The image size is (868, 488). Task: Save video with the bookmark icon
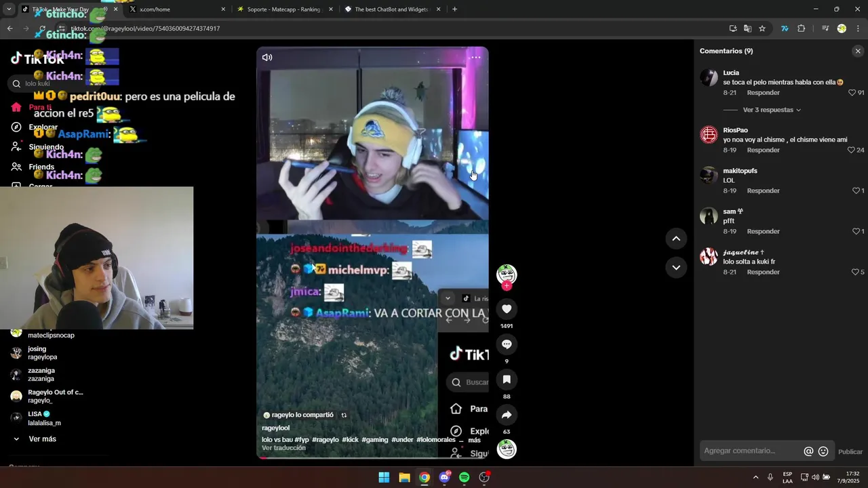coord(507,380)
